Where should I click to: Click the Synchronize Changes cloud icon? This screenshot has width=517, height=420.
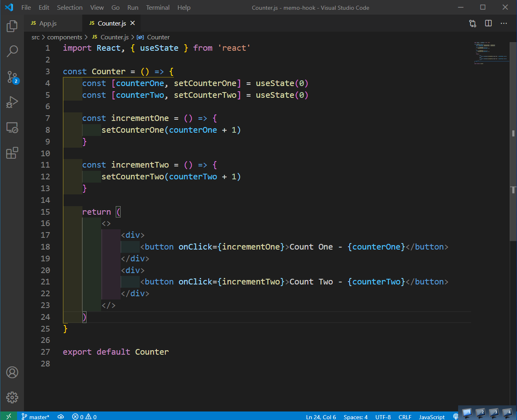[61, 417]
